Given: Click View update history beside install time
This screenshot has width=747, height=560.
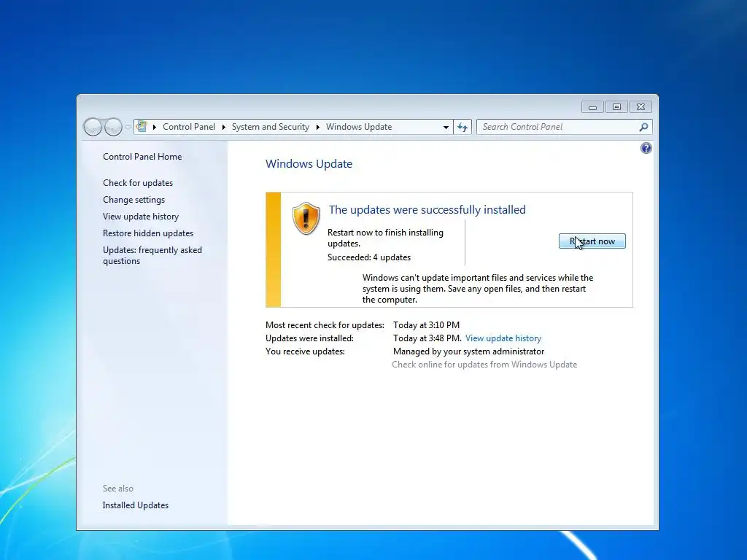Looking at the screenshot, I should tap(503, 338).
